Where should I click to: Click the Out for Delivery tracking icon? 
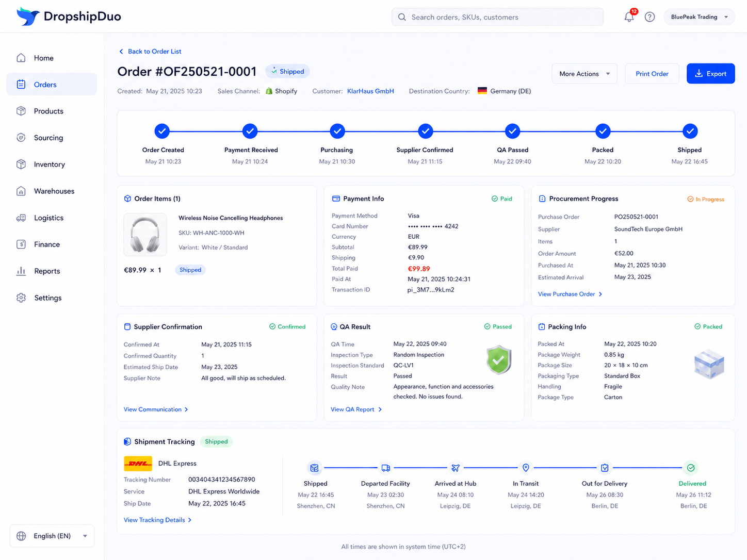(x=605, y=468)
